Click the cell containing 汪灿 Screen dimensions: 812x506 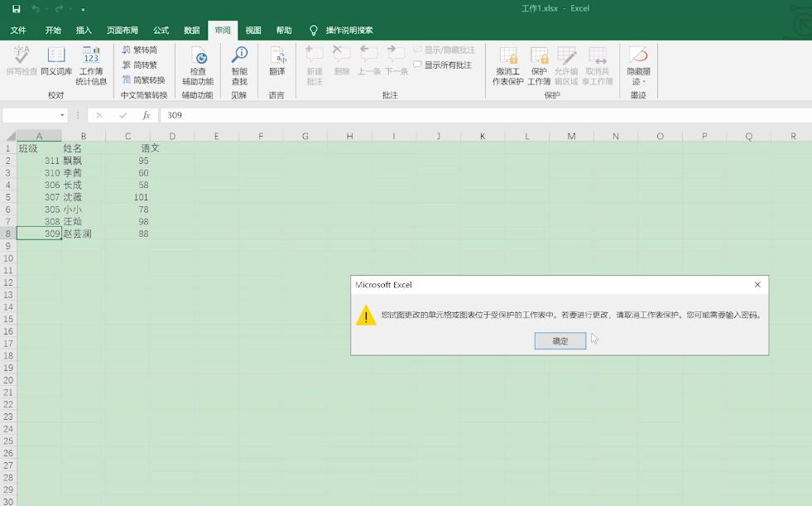click(x=84, y=222)
